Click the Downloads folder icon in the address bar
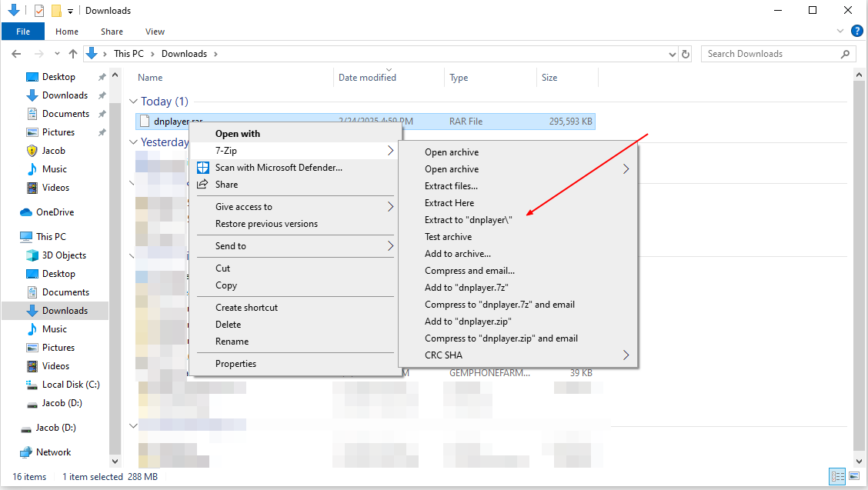The width and height of the screenshot is (868, 490). [x=92, y=53]
